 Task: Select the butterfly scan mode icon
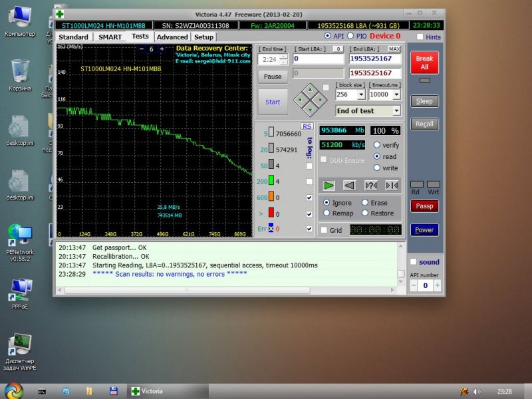pos(392,186)
